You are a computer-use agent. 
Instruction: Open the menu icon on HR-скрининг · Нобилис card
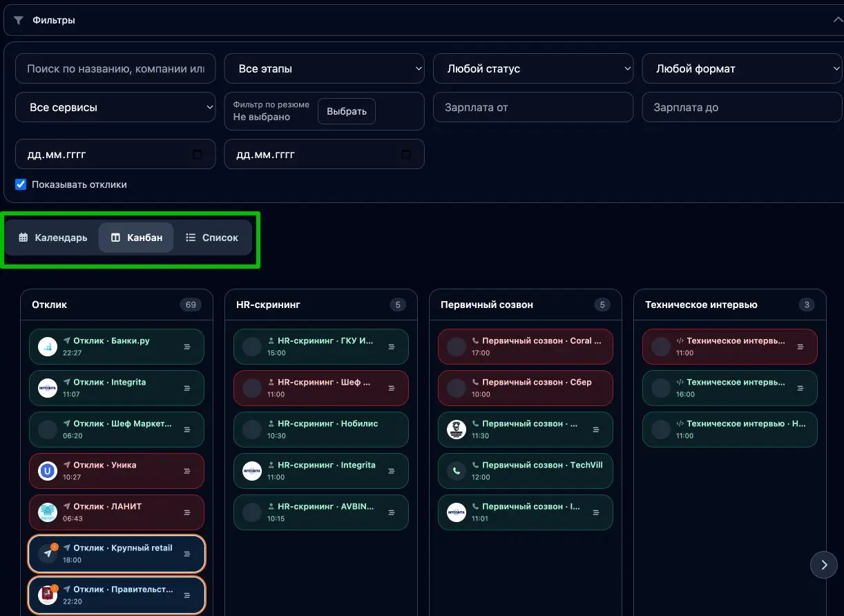[392, 430]
